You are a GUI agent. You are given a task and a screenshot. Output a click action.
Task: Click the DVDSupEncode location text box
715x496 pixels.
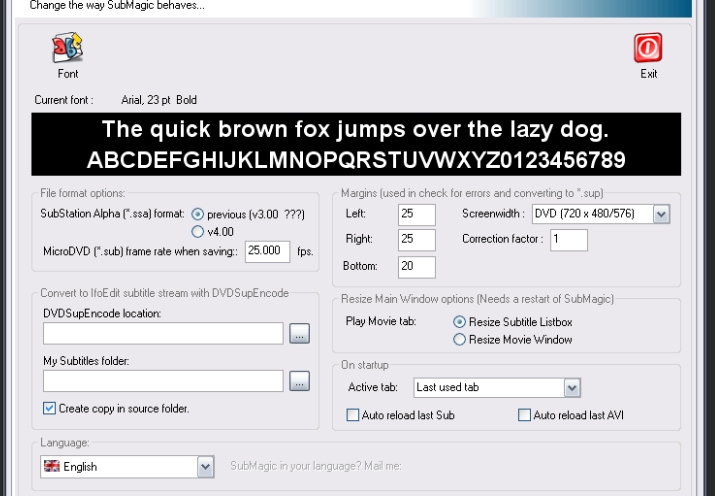click(x=163, y=334)
